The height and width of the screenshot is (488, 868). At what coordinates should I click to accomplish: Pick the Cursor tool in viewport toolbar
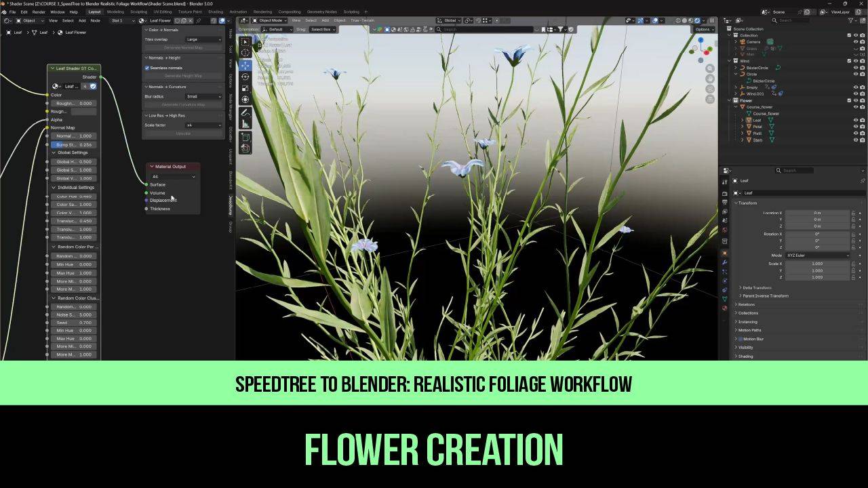point(245,54)
